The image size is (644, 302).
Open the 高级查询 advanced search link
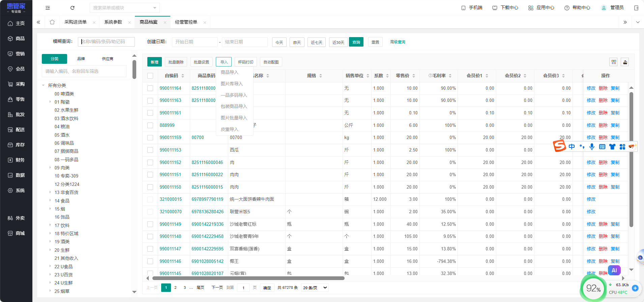pyautogui.click(x=398, y=42)
